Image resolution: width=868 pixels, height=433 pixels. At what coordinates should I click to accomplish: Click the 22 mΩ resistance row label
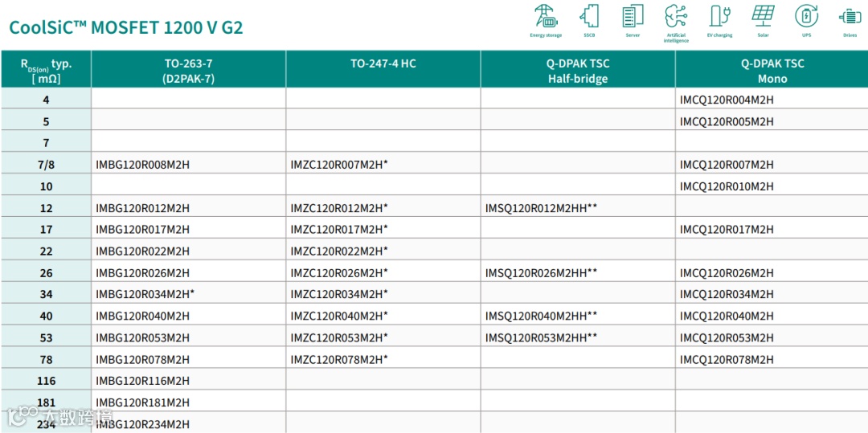(46, 251)
